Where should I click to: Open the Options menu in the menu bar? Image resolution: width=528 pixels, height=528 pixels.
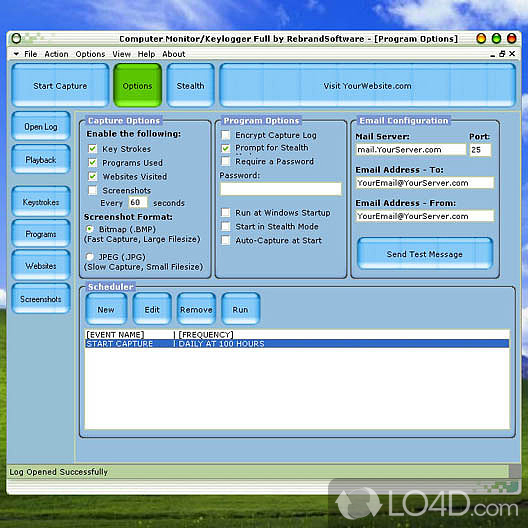click(x=90, y=54)
